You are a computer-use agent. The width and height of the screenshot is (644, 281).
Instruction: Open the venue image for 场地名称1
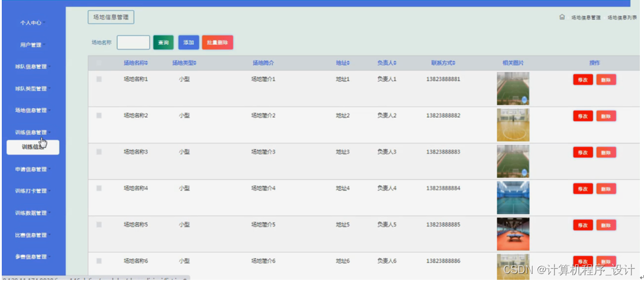pyautogui.click(x=513, y=89)
